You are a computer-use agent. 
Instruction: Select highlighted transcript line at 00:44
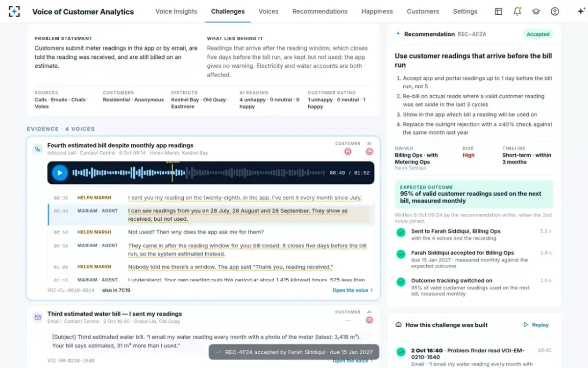point(211,215)
